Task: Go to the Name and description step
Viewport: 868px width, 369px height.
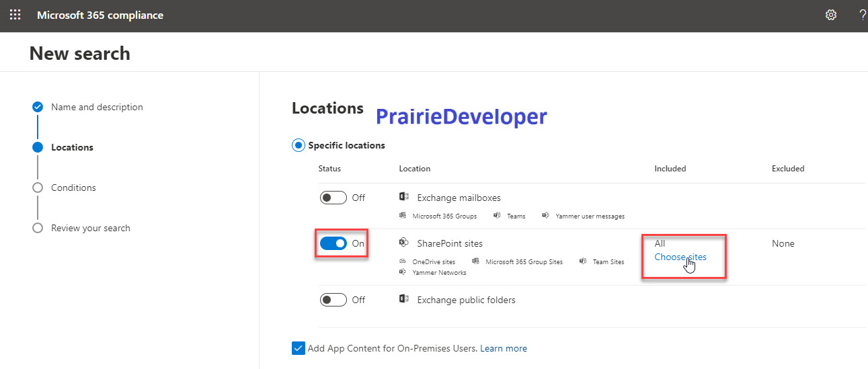Action: tap(97, 107)
